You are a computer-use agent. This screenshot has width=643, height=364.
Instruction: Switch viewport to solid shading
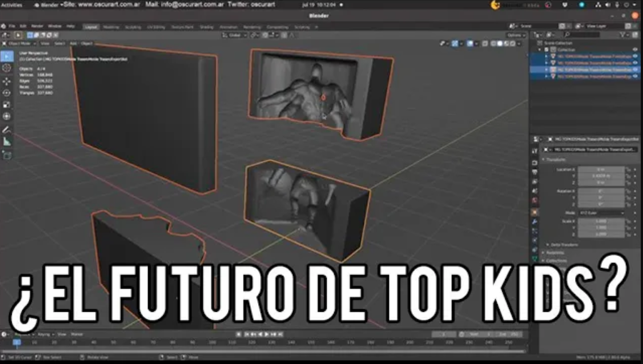point(500,43)
